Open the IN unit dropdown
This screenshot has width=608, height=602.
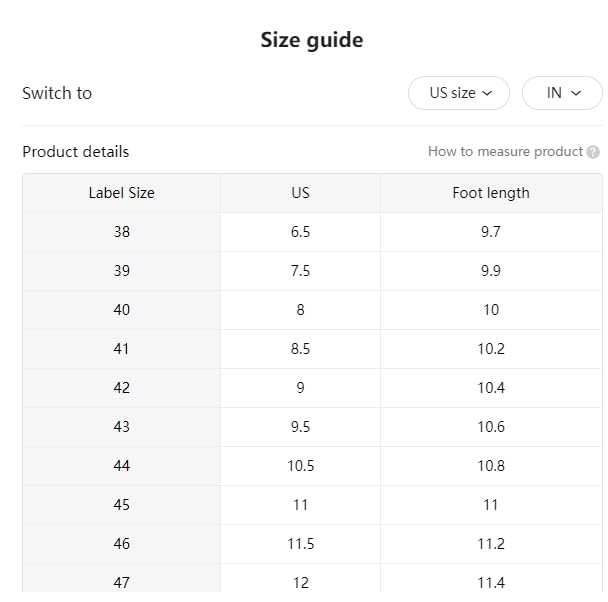(x=562, y=93)
